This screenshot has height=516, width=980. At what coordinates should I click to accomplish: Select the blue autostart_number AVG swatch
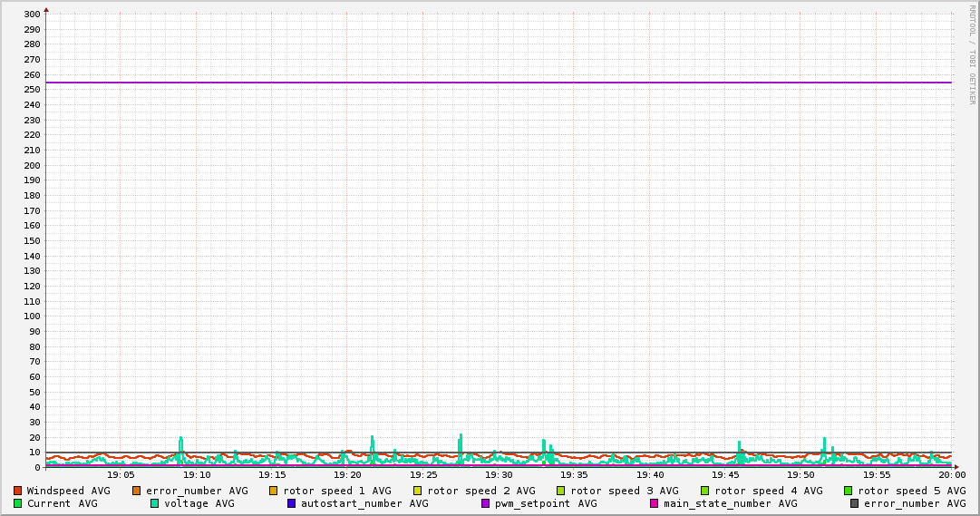coord(291,503)
